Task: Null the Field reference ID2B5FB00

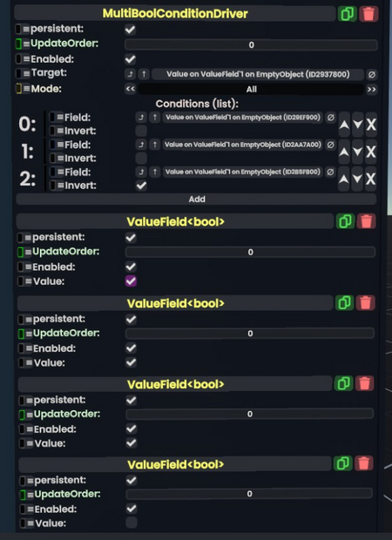Action: click(x=330, y=172)
